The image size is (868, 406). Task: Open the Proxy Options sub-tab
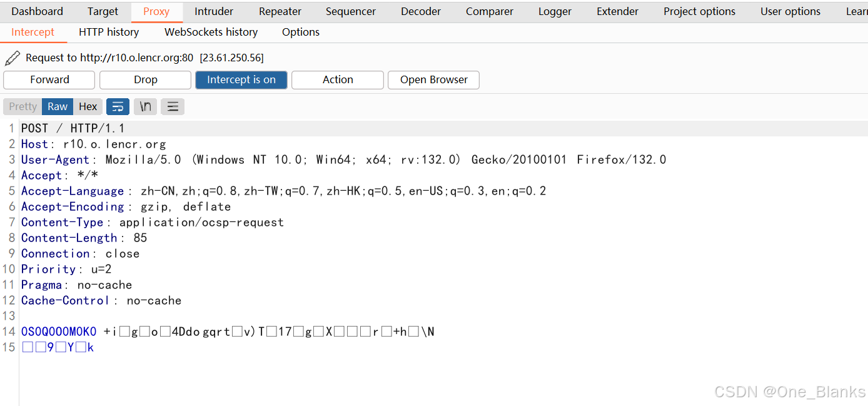pyautogui.click(x=301, y=32)
